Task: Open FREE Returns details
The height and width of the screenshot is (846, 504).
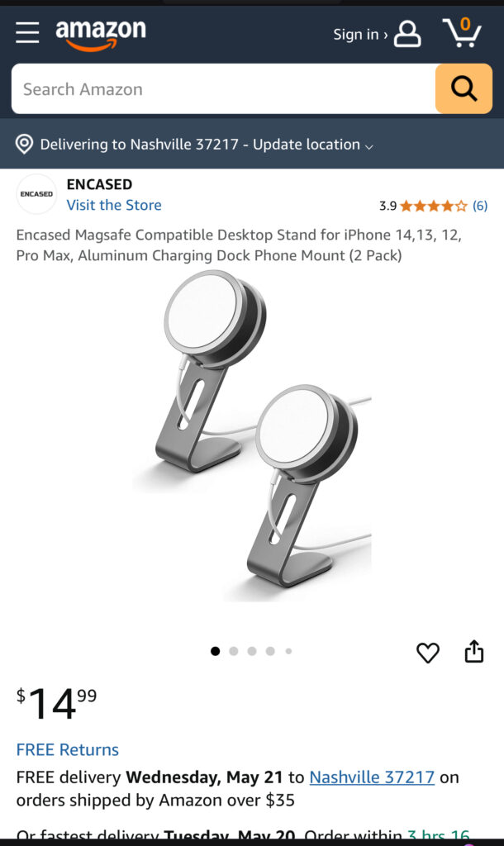Action: [68, 749]
